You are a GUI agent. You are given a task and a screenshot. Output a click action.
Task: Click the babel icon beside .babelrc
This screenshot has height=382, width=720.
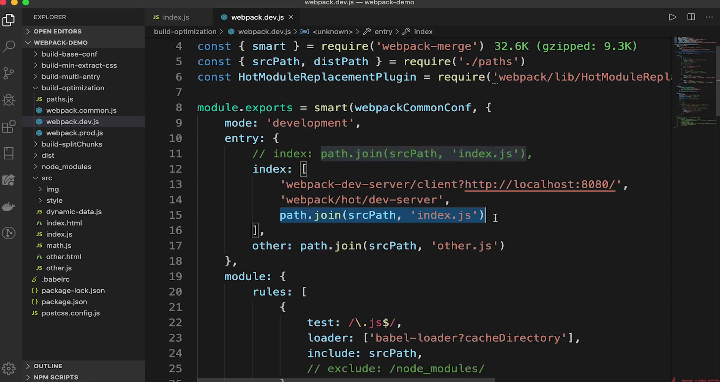pyautogui.click(x=34, y=280)
